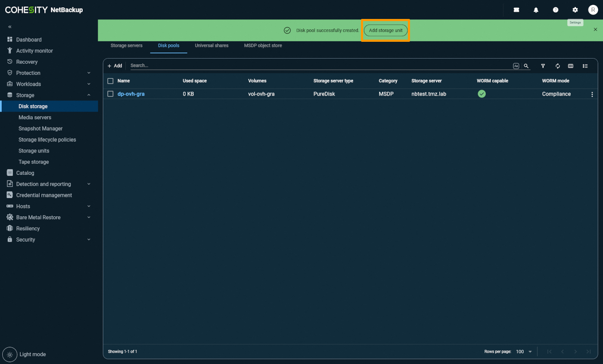Switch to the Universal shares tab
The height and width of the screenshot is (364, 603).
tap(211, 45)
